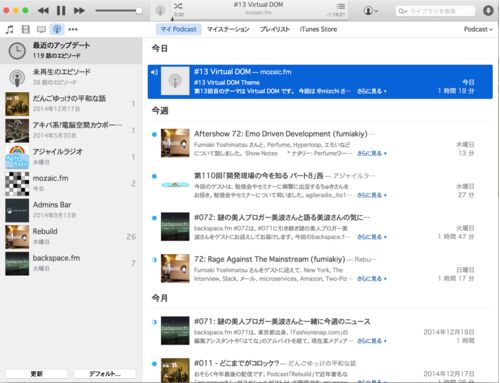Pause the current podcast playback
Image resolution: width=500 pixels, height=383 pixels.
[61, 11]
